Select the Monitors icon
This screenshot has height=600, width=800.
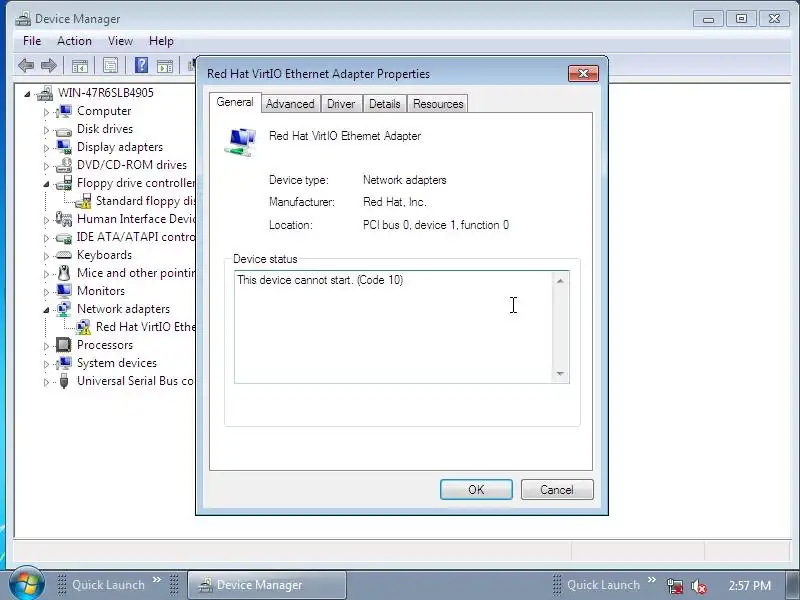64,291
